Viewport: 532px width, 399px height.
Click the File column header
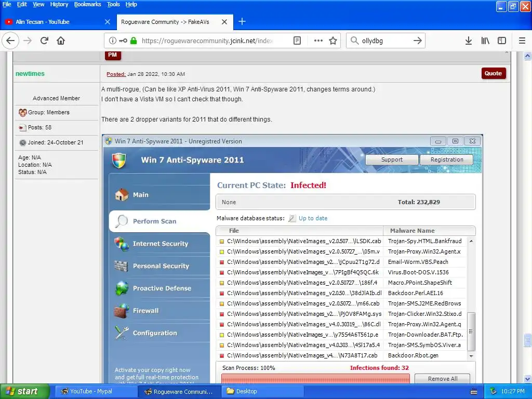tap(300, 231)
